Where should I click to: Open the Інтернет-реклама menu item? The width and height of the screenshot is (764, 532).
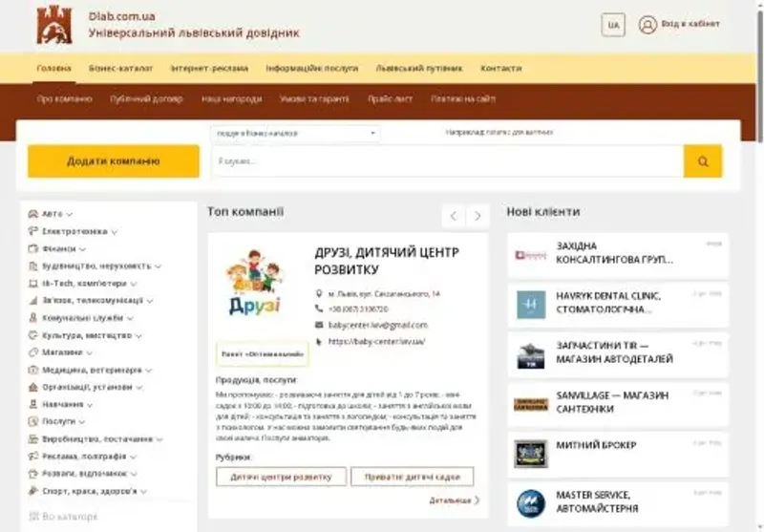(209, 68)
